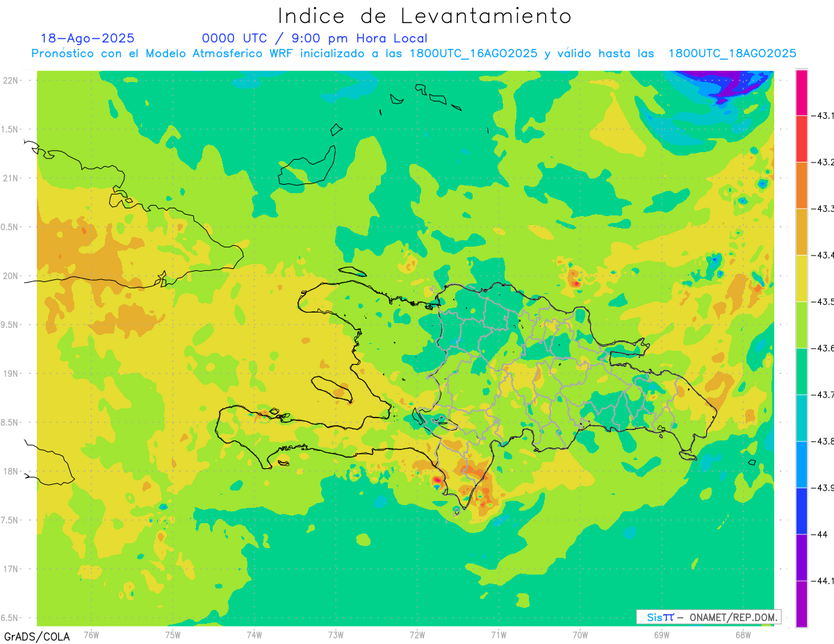This screenshot has width=834, height=644.
Task: Click the "73W" longitude label
Action: point(336,634)
